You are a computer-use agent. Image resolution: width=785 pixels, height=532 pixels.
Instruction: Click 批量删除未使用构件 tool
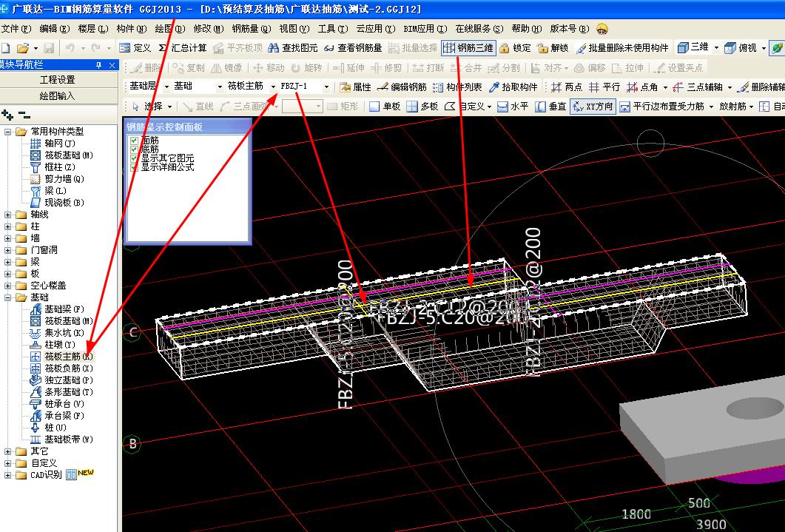tap(622, 48)
